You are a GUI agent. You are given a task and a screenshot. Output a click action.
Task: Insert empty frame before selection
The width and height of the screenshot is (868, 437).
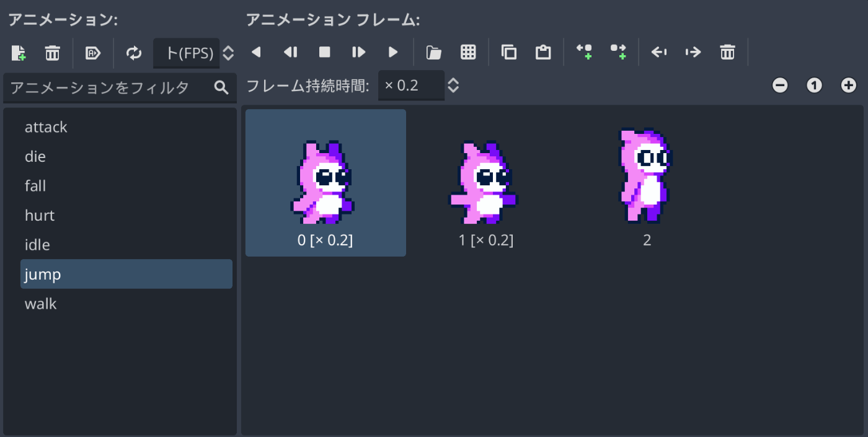click(584, 52)
